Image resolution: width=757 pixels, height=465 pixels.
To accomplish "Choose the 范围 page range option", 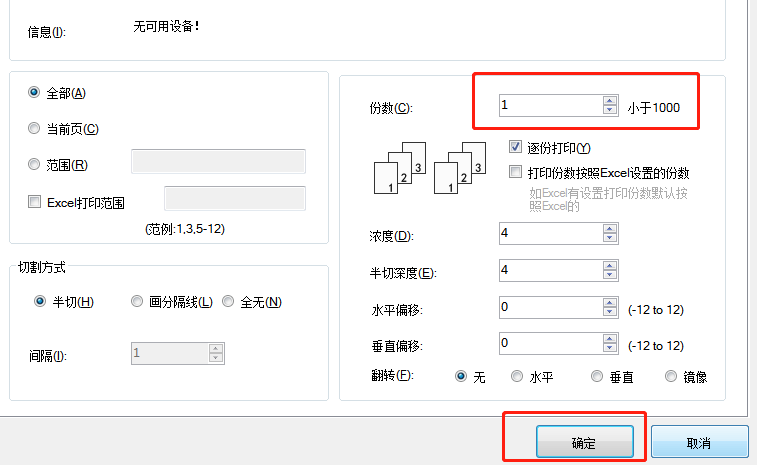I will pos(36,164).
